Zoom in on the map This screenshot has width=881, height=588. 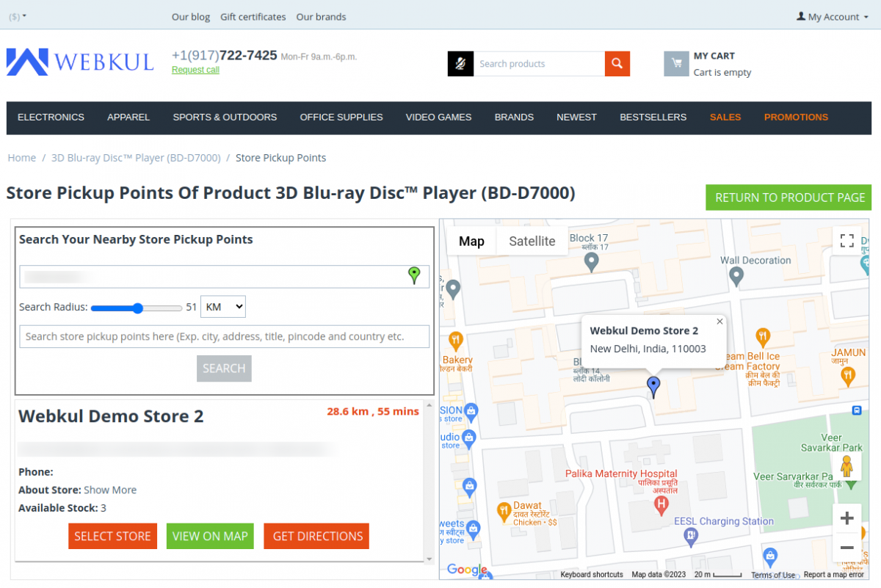tap(846, 518)
